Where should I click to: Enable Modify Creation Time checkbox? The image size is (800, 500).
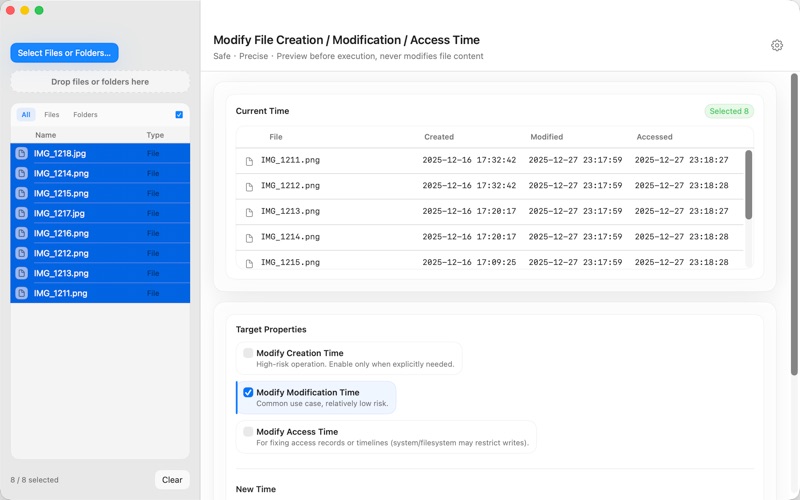coord(248,353)
